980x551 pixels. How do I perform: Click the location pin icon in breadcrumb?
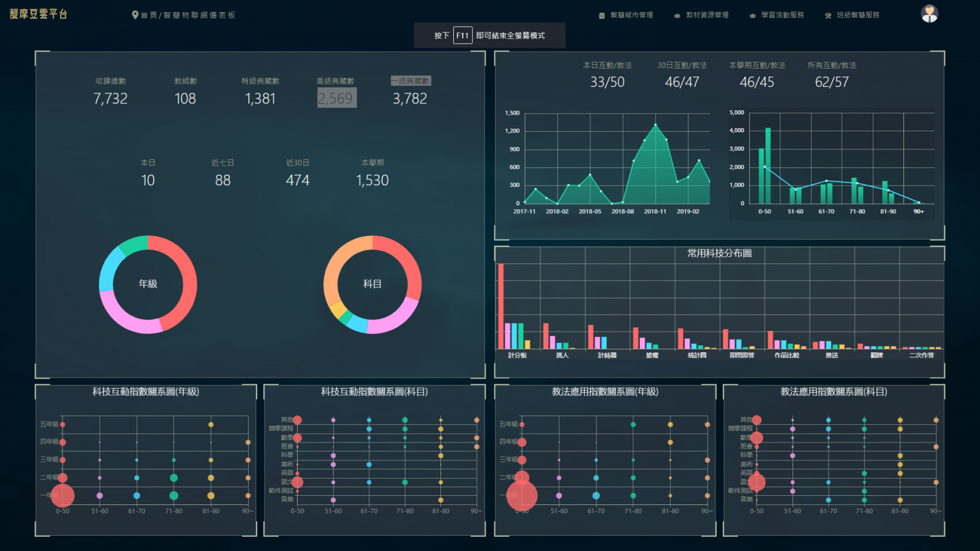tap(135, 15)
